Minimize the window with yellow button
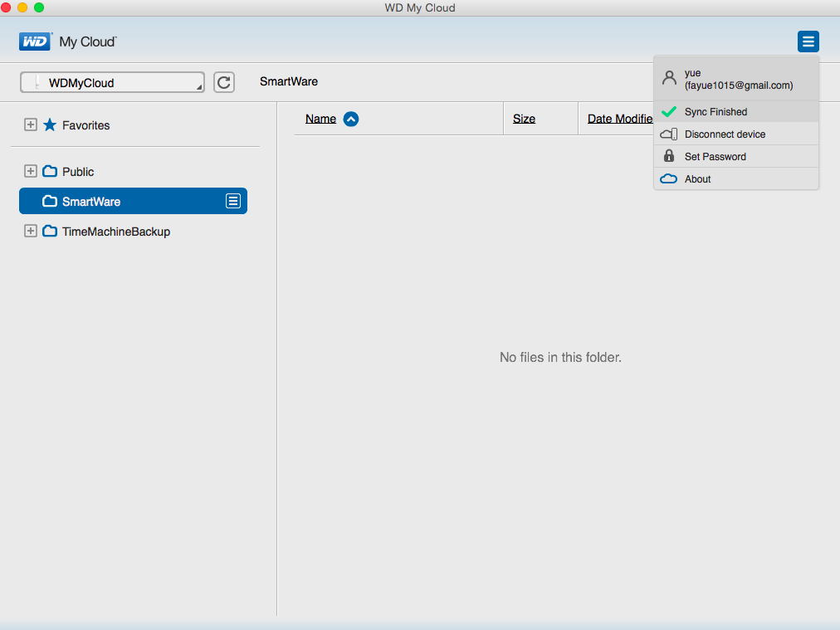840x630 pixels. click(22, 7)
